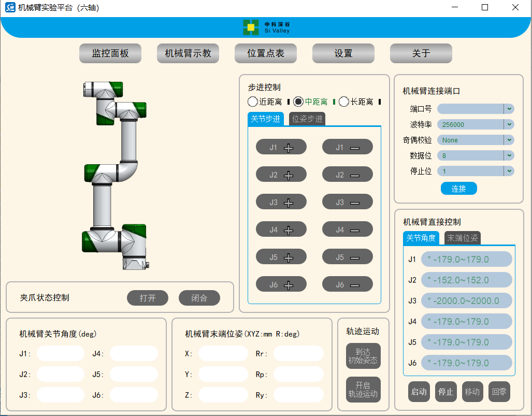532x416 pixels.
Task: Click the J5 plus step button
Action: [x=281, y=257]
